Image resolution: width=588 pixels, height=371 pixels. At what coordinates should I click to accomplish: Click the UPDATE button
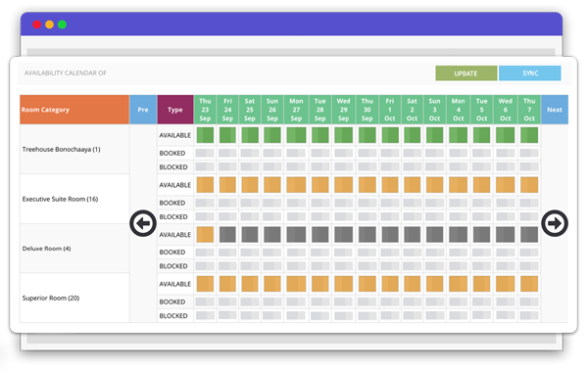click(466, 73)
